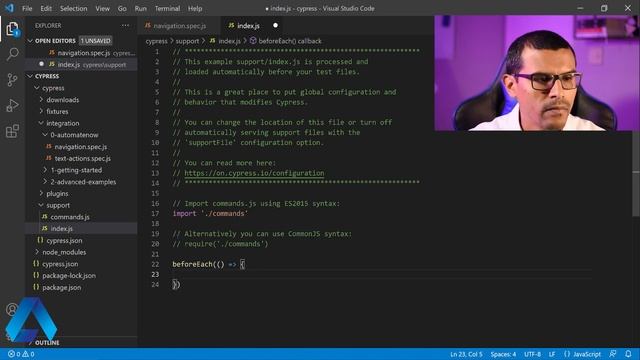
Task: Click support breadcrumb segment
Action: pyautogui.click(x=187, y=41)
